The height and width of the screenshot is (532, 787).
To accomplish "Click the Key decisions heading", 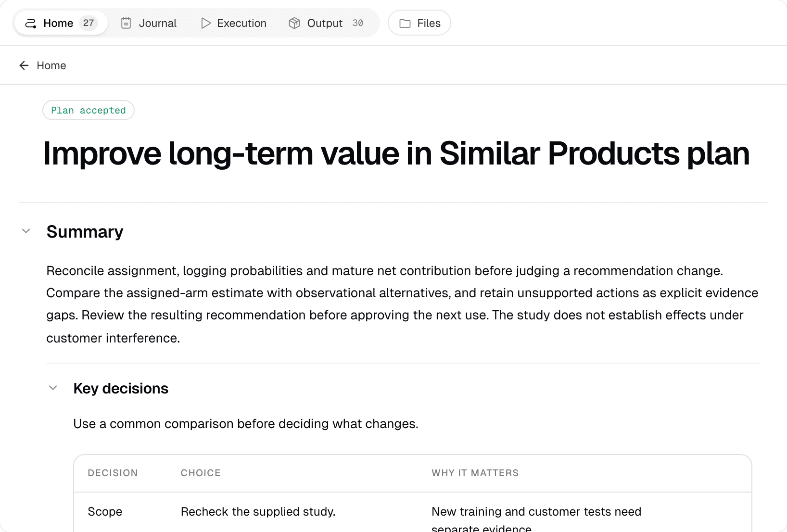I will click(121, 388).
